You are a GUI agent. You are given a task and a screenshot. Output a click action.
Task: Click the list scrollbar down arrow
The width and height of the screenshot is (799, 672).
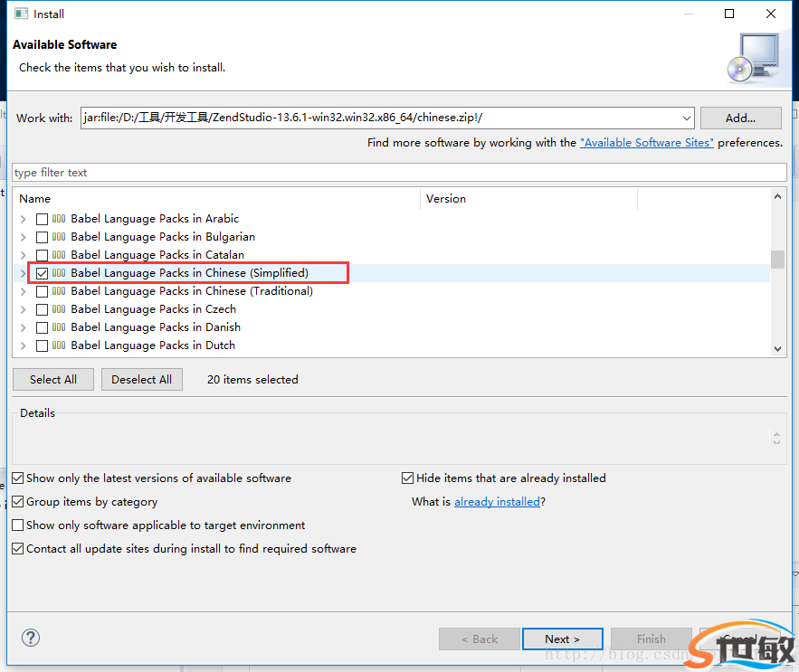pyautogui.click(x=777, y=349)
